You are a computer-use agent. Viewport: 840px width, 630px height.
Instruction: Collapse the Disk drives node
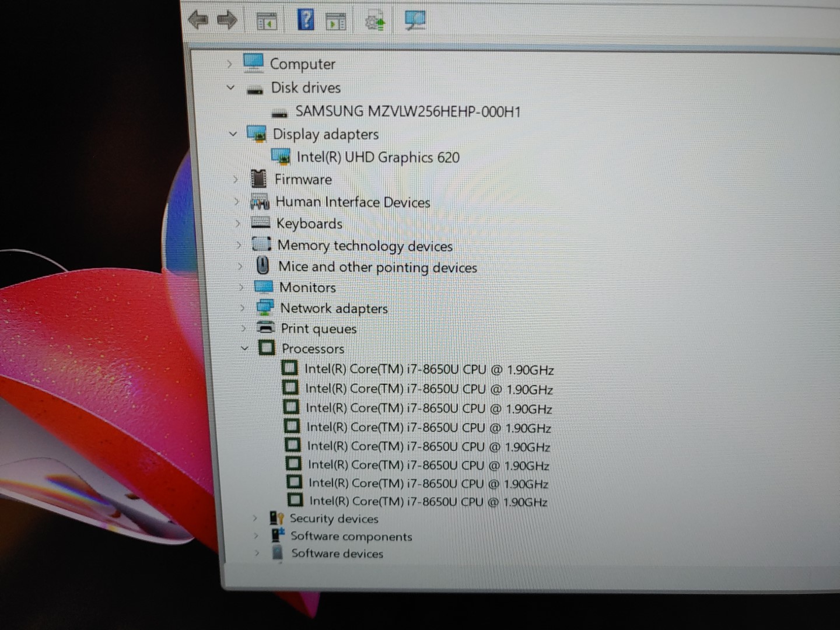click(x=230, y=87)
